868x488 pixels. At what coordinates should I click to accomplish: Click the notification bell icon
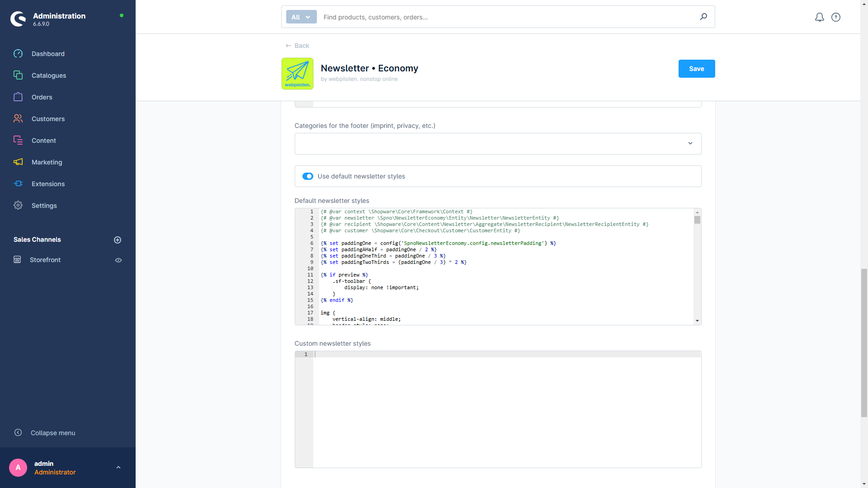click(x=819, y=17)
